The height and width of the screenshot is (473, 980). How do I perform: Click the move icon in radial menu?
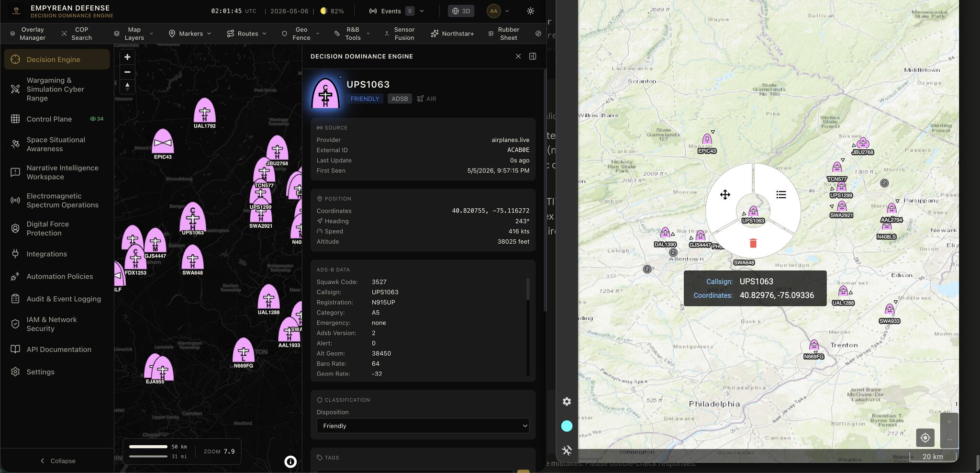click(725, 194)
